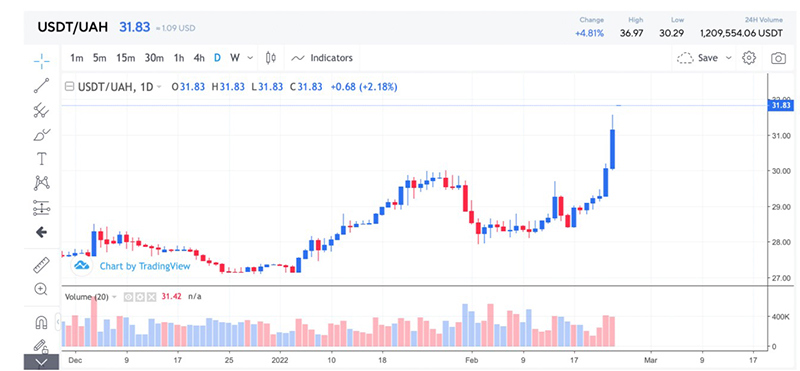Click the Volume (20) label
Image resolution: width=800 pixels, height=371 pixels.
86,296
